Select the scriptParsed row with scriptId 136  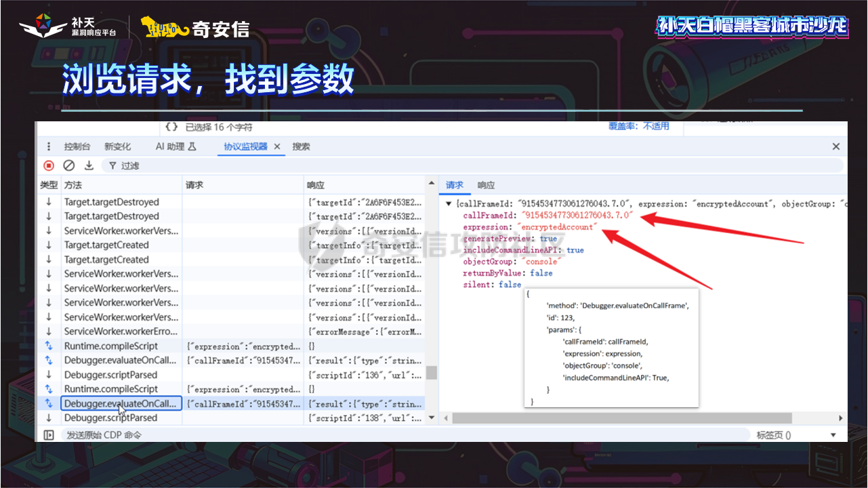tap(231, 375)
